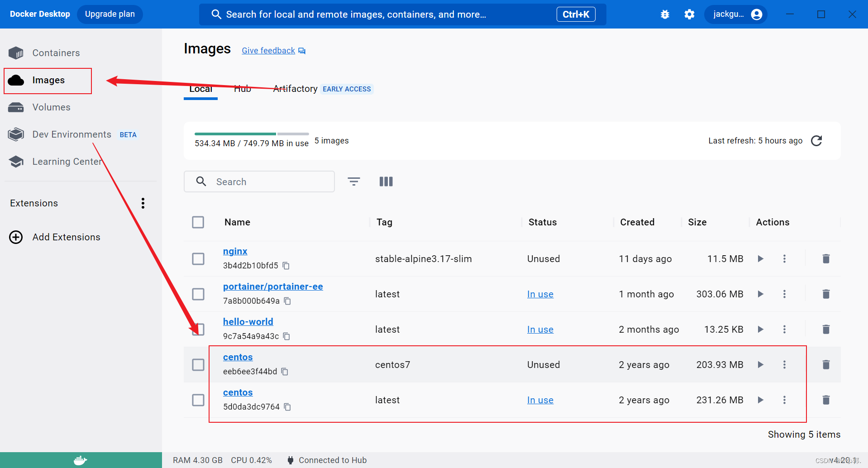
Task: Copy the hello-world image ID 9c7a54a9a43c
Action: 286,336
